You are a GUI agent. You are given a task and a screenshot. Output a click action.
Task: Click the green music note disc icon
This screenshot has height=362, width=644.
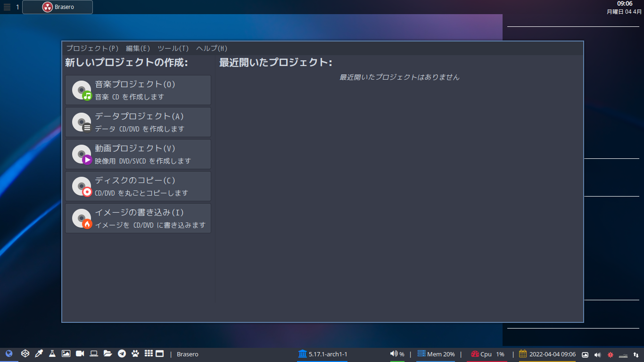click(x=81, y=90)
